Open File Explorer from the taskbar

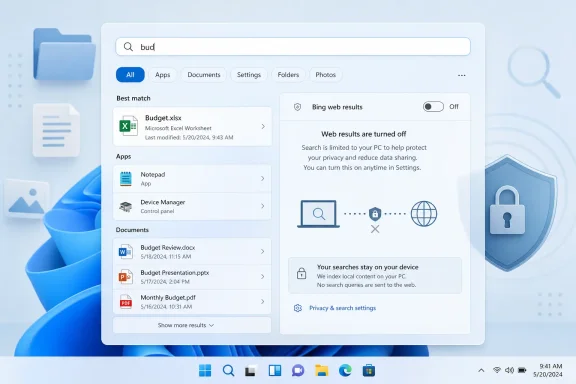click(321, 370)
